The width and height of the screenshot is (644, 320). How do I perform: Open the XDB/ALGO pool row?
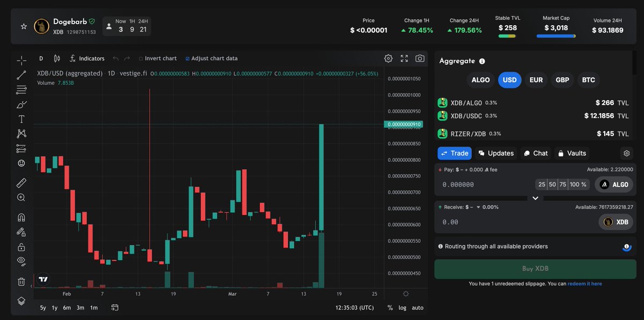tap(533, 102)
